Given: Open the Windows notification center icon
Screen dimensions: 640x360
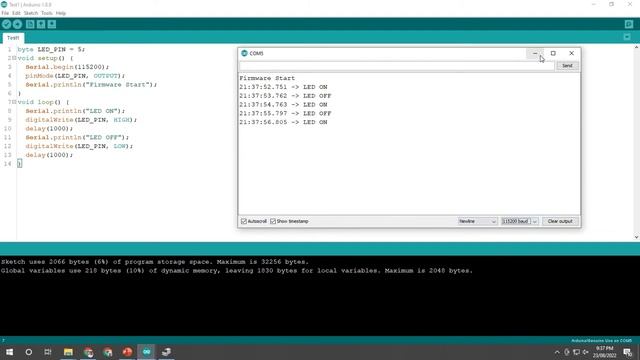Looking at the screenshot, I should 628,352.
